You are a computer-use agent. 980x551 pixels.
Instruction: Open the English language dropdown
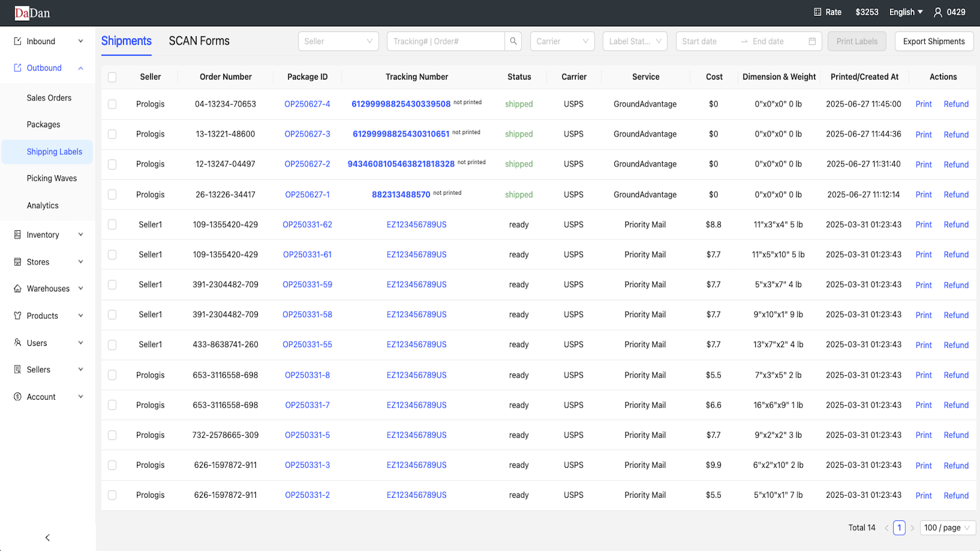[906, 12]
